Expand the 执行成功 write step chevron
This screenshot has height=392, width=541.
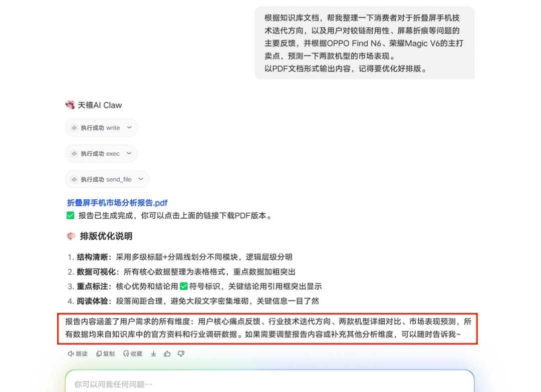click(129, 128)
